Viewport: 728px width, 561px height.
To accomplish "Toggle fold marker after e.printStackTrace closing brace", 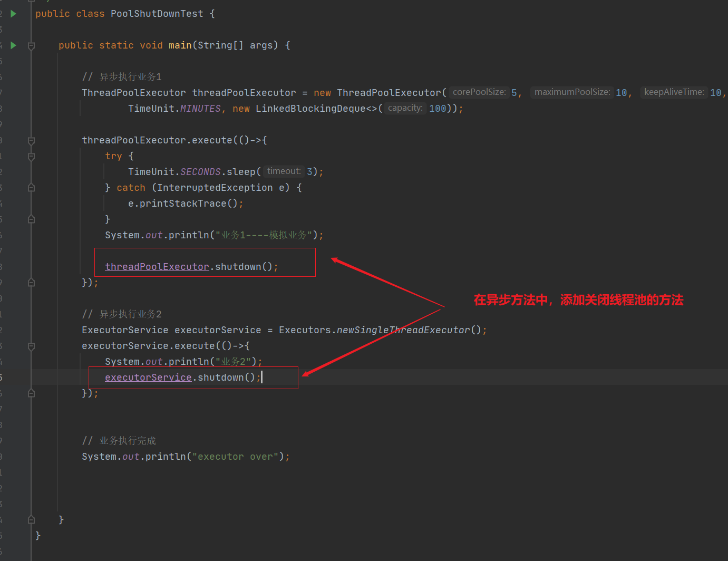I will [x=31, y=219].
